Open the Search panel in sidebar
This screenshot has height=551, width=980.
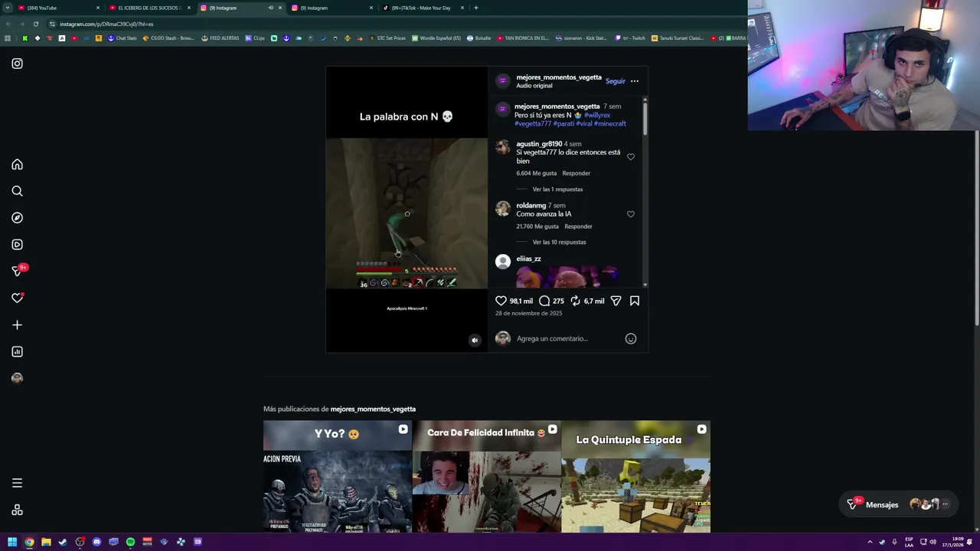pyautogui.click(x=17, y=191)
